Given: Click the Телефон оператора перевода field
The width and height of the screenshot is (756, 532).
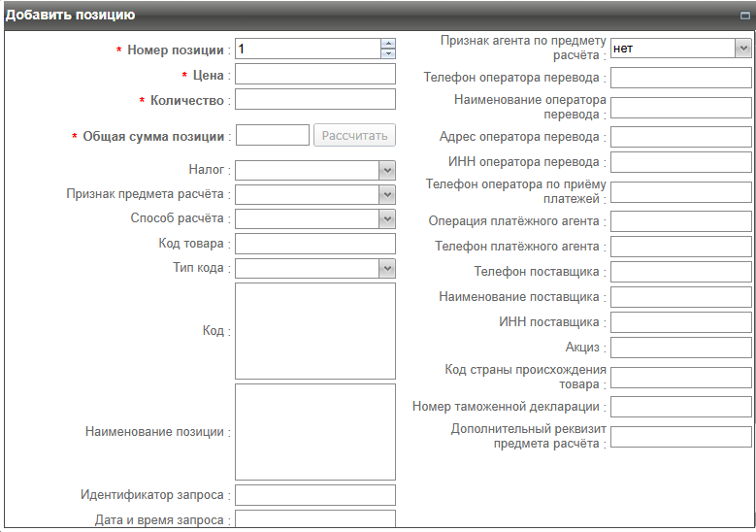Looking at the screenshot, I should click(680, 78).
